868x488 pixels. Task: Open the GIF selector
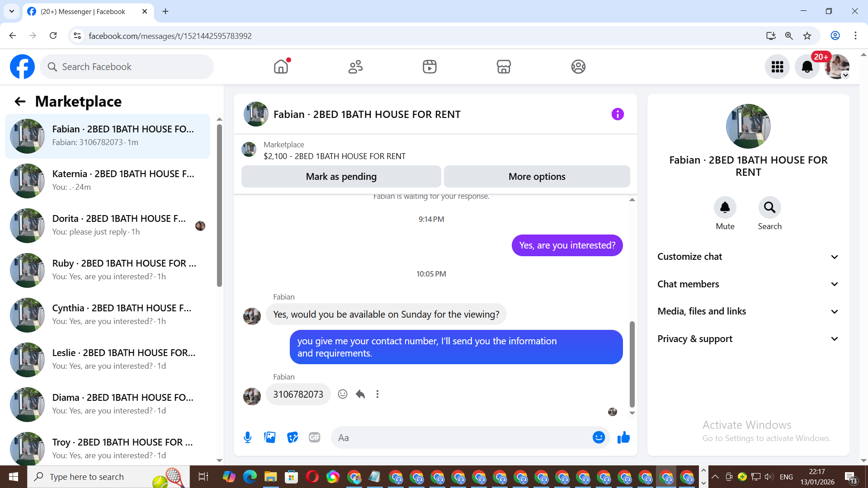tap(315, 437)
